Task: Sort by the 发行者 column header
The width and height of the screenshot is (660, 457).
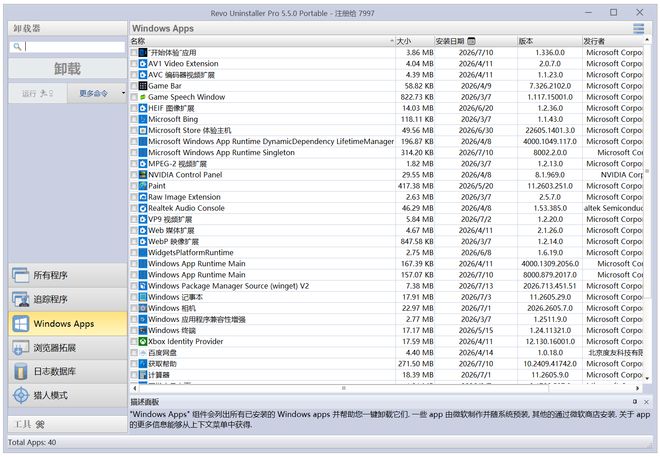Action: pyautogui.click(x=613, y=41)
